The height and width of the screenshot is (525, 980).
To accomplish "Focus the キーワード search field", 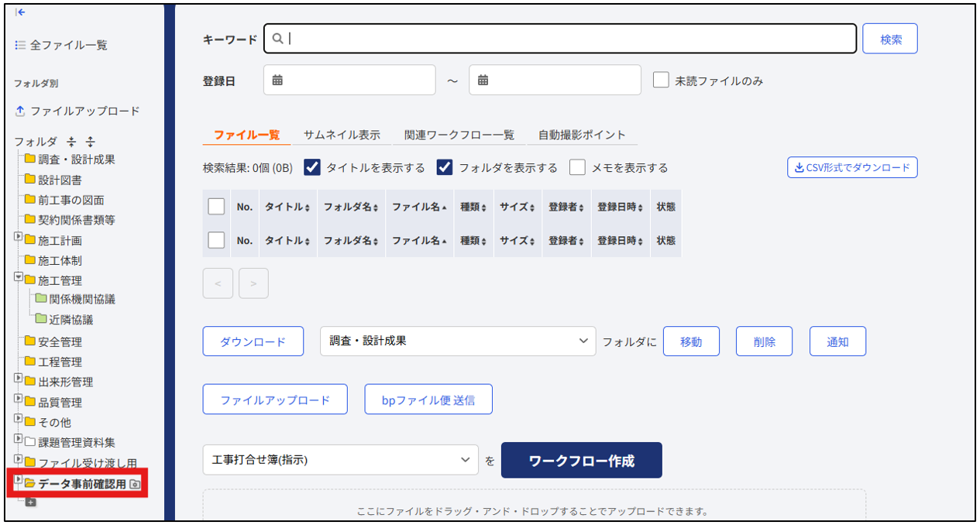I will coord(560,39).
